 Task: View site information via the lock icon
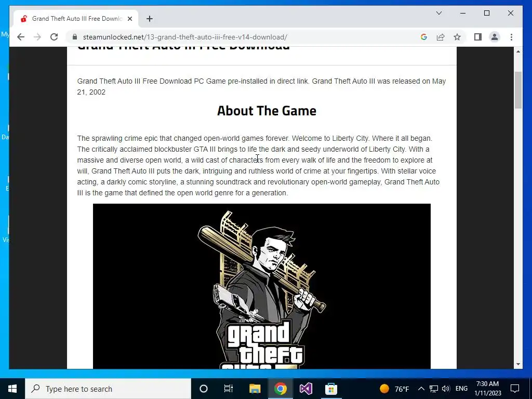pyautogui.click(x=75, y=37)
